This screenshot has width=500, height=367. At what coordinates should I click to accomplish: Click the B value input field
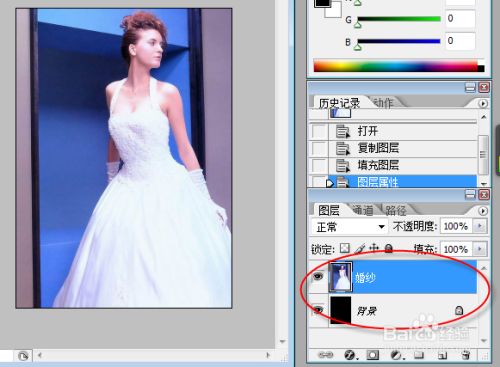[460, 41]
